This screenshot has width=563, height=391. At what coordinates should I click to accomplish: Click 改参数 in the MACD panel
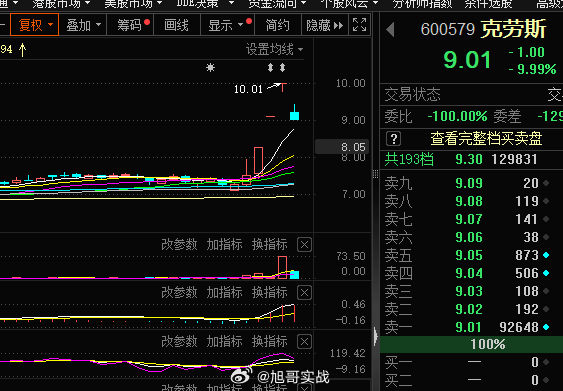coord(179,292)
